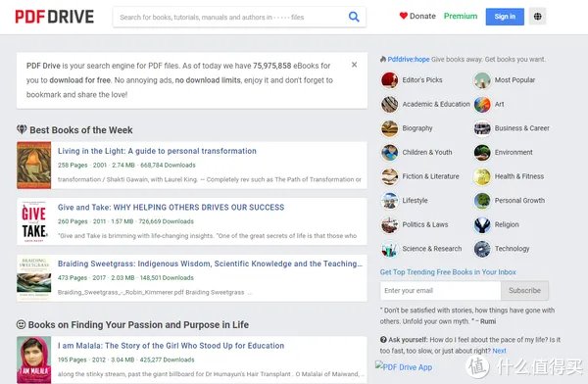Open the globe language selector icon

click(537, 17)
